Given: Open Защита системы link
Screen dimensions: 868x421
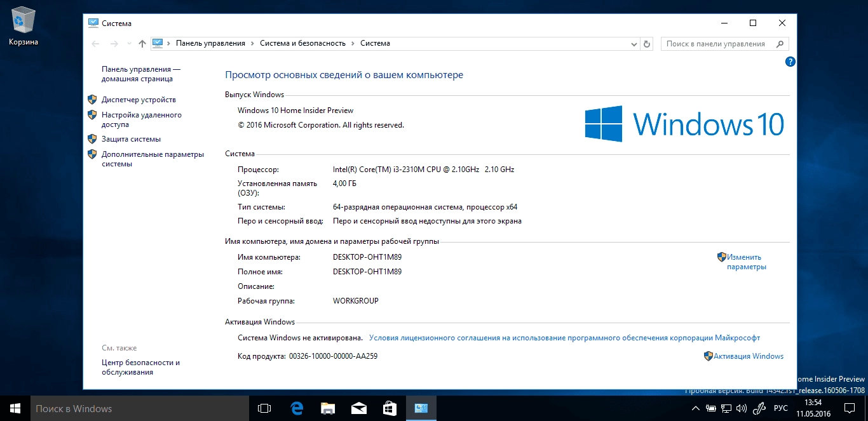Looking at the screenshot, I should pos(131,139).
